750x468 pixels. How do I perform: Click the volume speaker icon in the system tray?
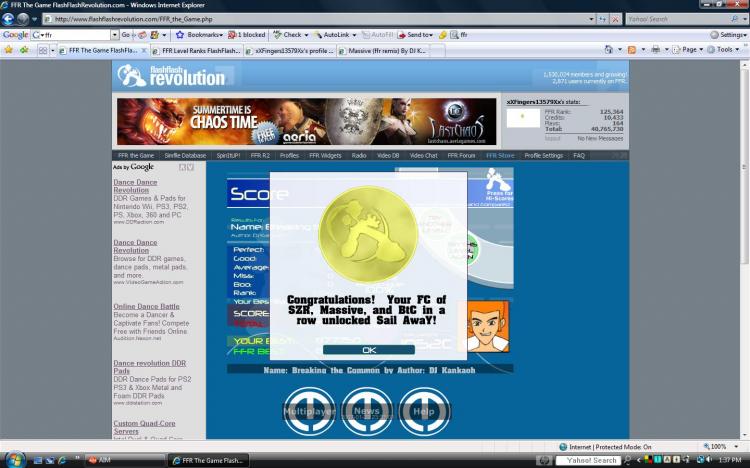pos(708,460)
